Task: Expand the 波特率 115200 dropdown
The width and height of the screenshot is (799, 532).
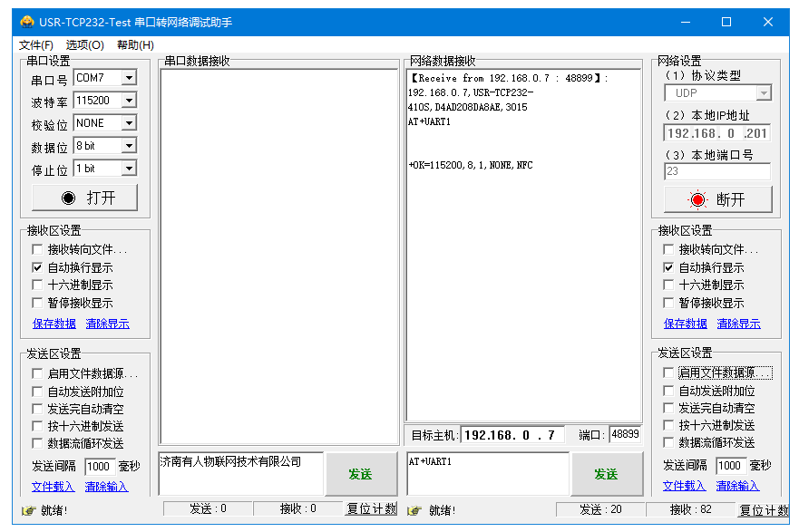Action: (x=128, y=101)
